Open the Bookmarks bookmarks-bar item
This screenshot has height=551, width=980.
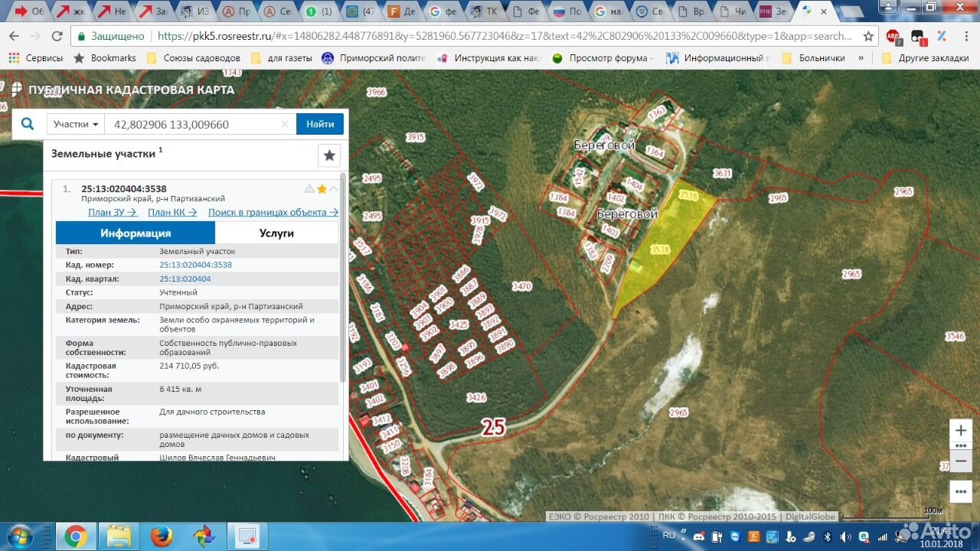pyautogui.click(x=105, y=58)
